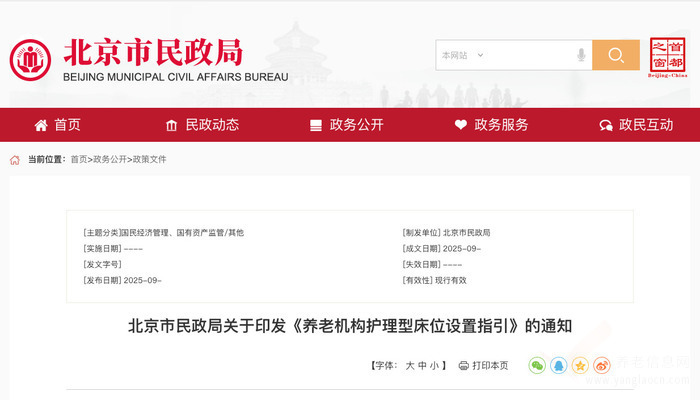Viewport: 700px width, 400px height.
Task: Open the 民政动态 navigation menu
Action: tap(202, 125)
